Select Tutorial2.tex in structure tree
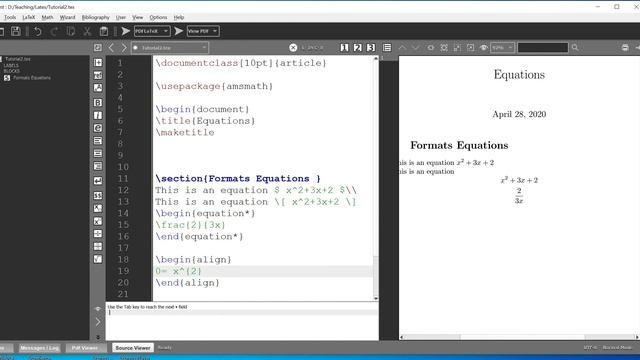640x360 pixels. click(18, 59)
